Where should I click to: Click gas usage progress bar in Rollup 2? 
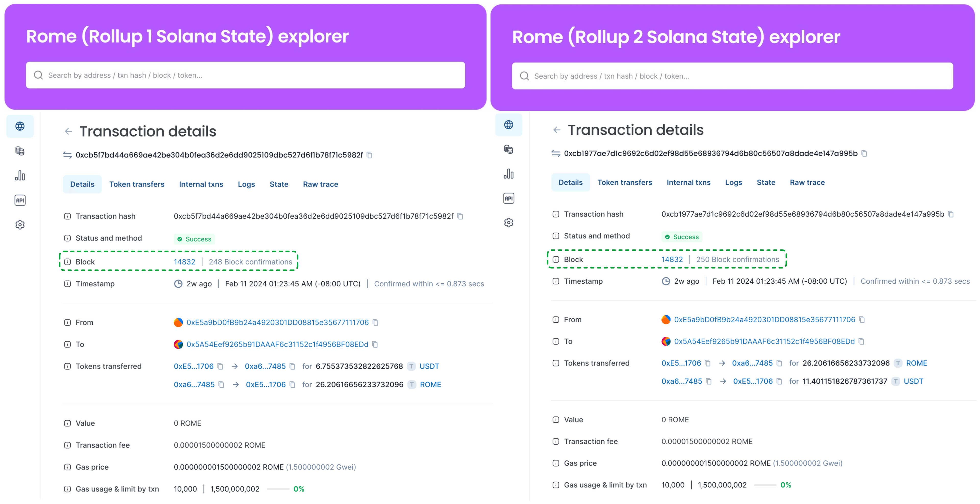pyautogui.click(x=765, y=485)
